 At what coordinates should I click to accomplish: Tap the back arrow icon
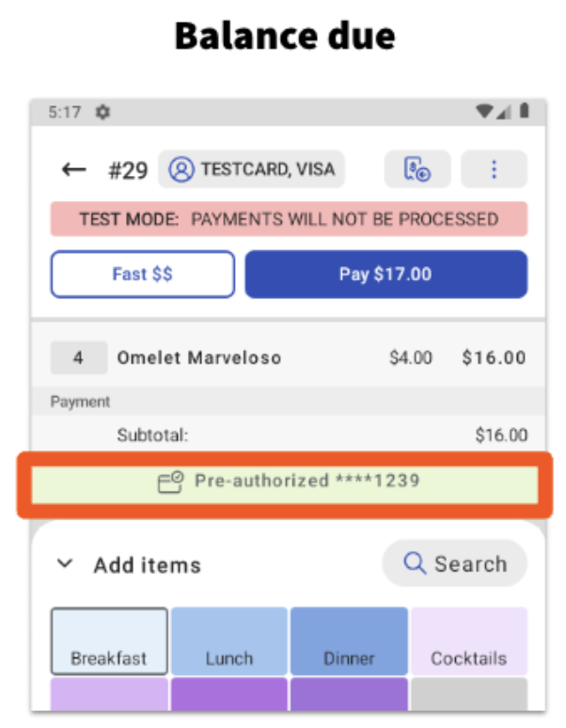[x=74, y=169]
